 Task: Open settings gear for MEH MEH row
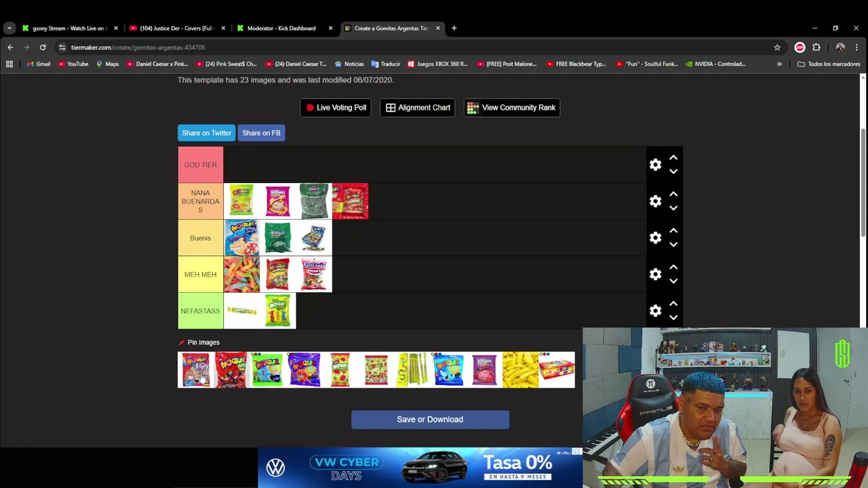(655, 274)
